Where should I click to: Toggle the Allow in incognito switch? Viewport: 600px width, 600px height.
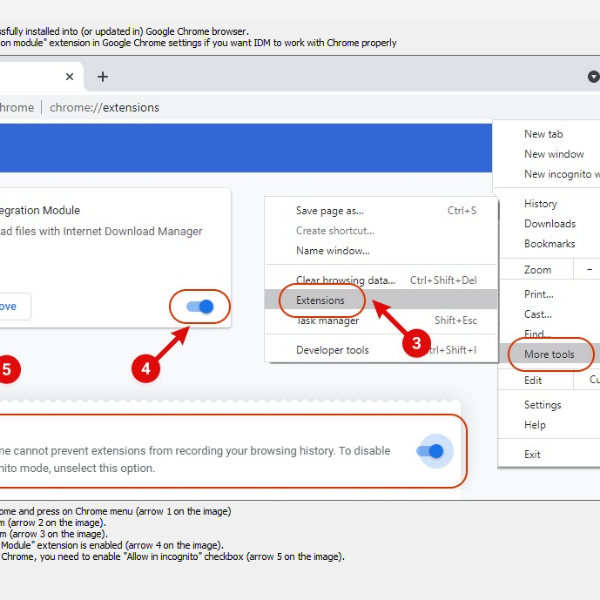(x=431, y=451)
